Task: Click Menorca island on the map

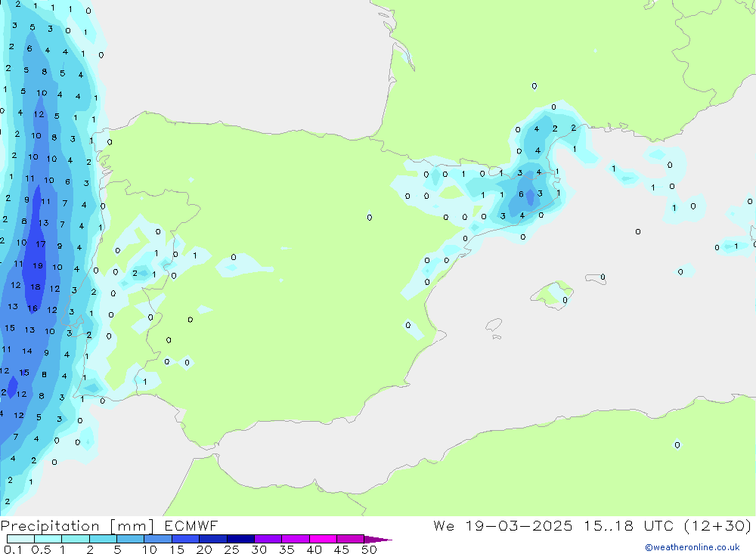Action: (596, 279)
